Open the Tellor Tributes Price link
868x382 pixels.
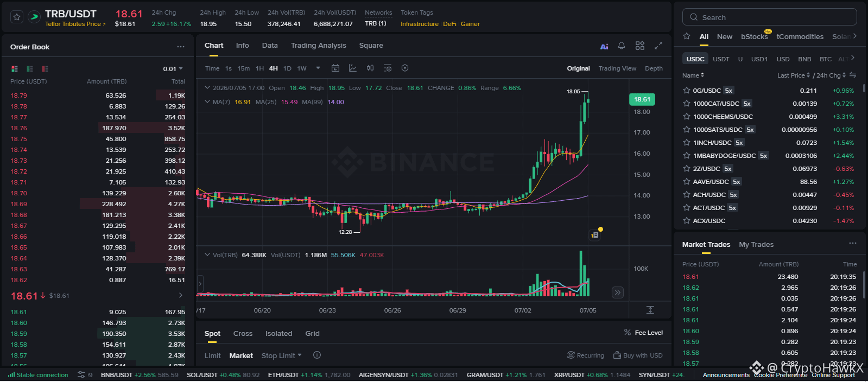[75, 24]
